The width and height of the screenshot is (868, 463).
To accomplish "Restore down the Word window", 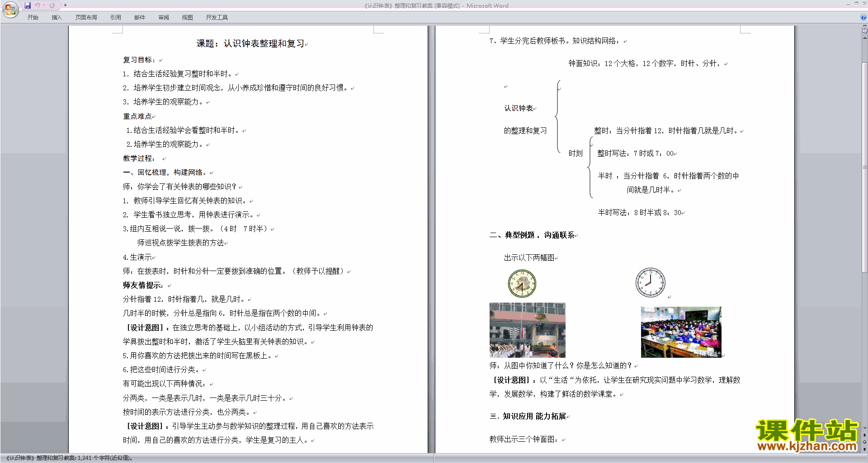I will point(856,4).
